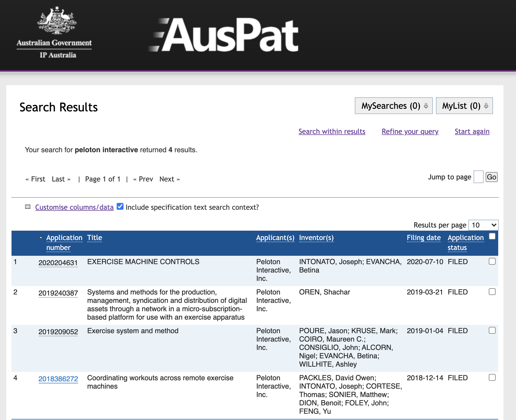
Task: Open the Search within results link
Action: (332, 132)
